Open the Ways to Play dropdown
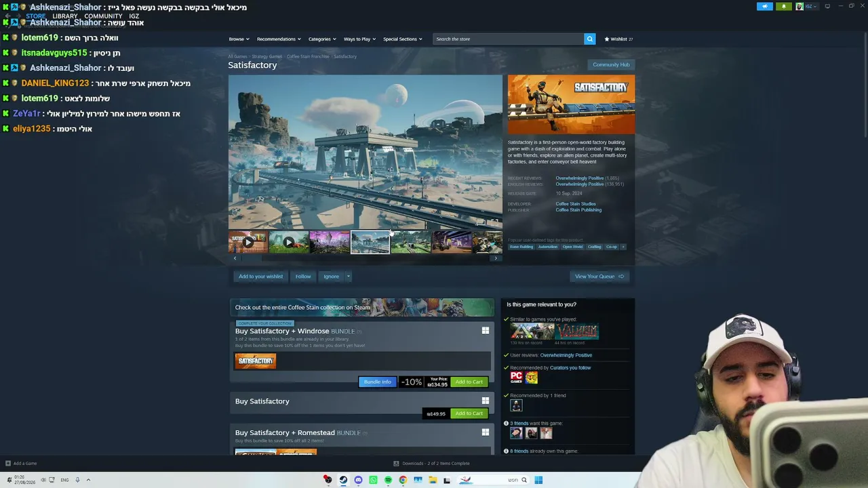868x488 pixels. click(359, 39)
